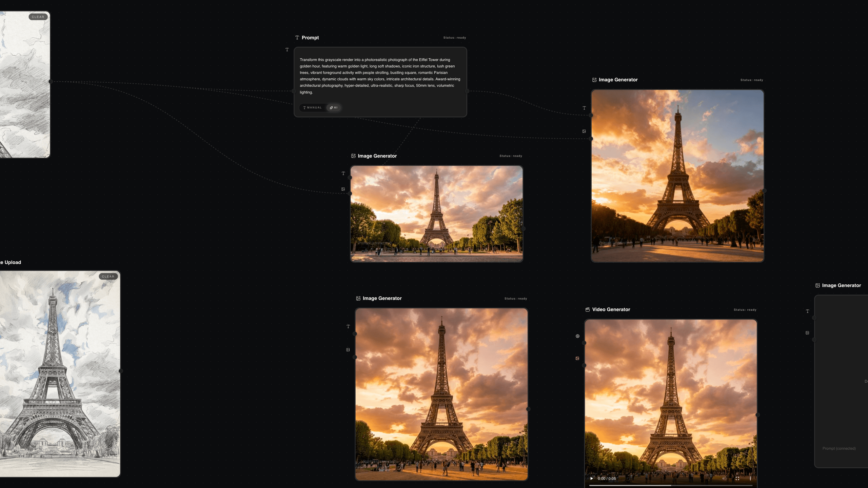Select the Video Generator node title
The width and height of the screenshot is (868, 488).
pos(611,309)
